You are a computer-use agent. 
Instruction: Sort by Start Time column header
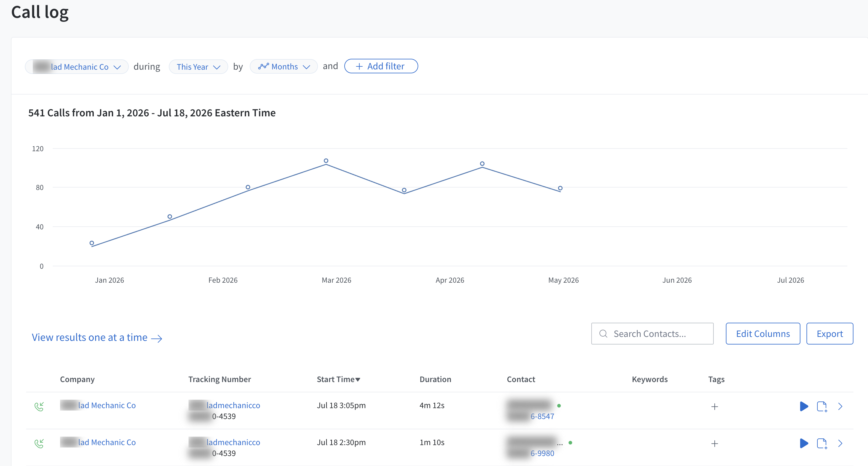click(x=338, y=379)
